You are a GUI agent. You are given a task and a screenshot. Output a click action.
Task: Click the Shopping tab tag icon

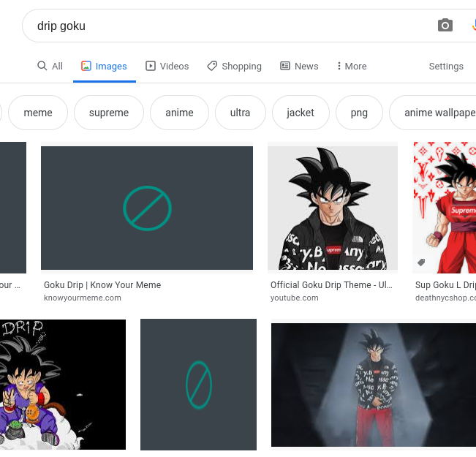coord(212,66)
